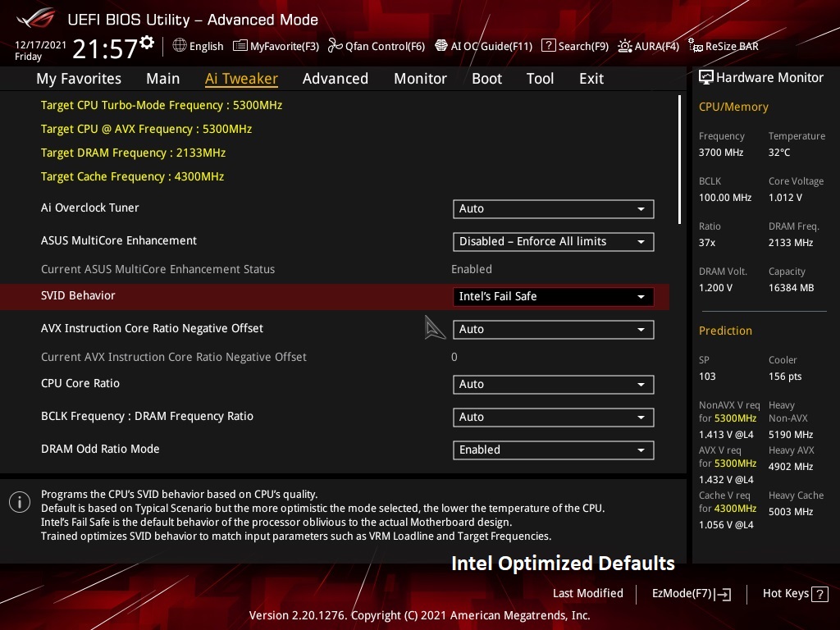Select the DRAM Odd Ratio Mode label
Viewport: 840px width, 630px height.
tap(100, 449)
